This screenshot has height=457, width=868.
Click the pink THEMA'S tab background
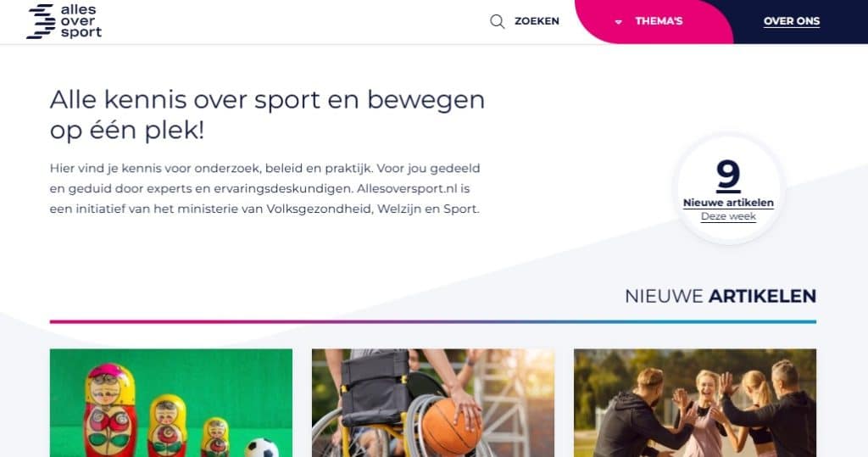coord(654,21)
